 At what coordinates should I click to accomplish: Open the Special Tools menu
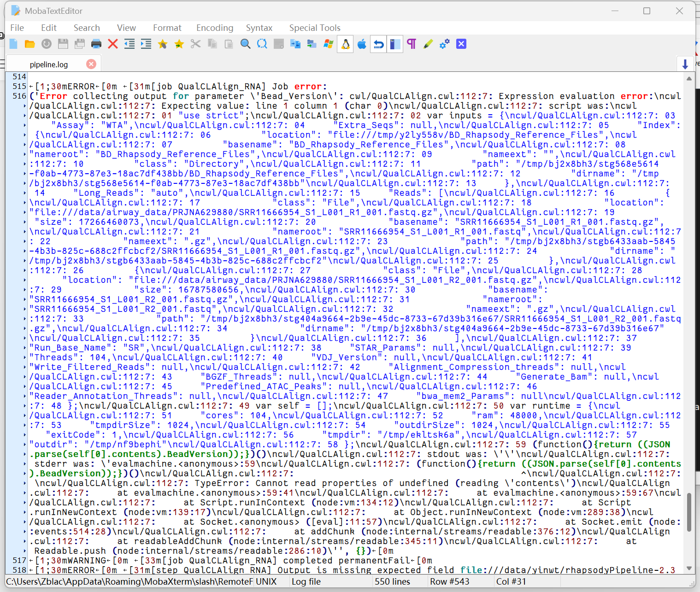coord(315,28)
